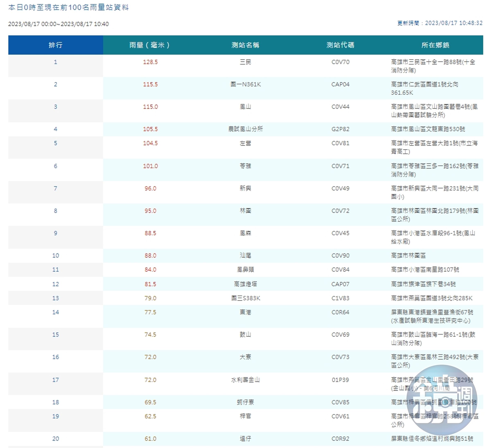This screenshot has height=448, width=491.
Task: Click station code G2P82
Action: [x=340, y=129]
